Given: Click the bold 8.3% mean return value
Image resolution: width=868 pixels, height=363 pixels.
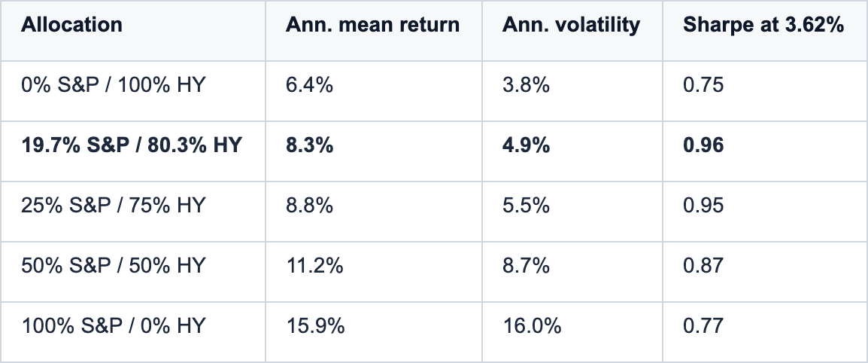Looking at the screenshot, I should pyautogui.click(x=309, y=145).
